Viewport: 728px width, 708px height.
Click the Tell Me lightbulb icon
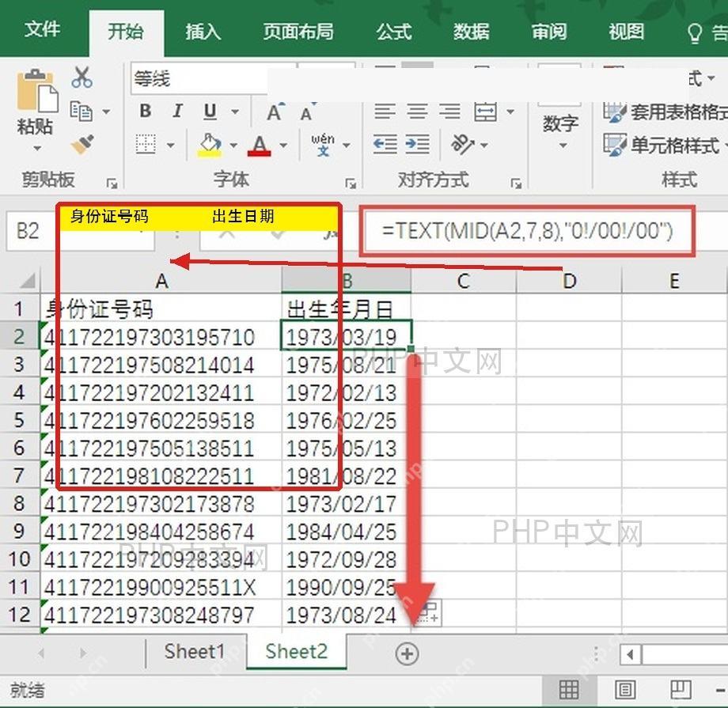click(x=695, y=33)
